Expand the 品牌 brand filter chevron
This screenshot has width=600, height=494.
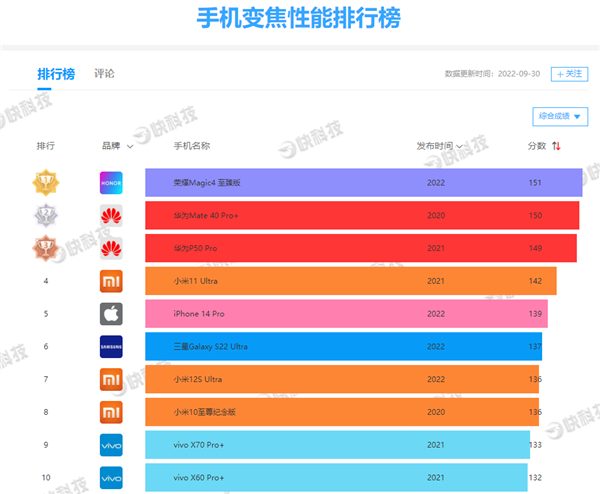pyautogui.click(x=130, y=146)
